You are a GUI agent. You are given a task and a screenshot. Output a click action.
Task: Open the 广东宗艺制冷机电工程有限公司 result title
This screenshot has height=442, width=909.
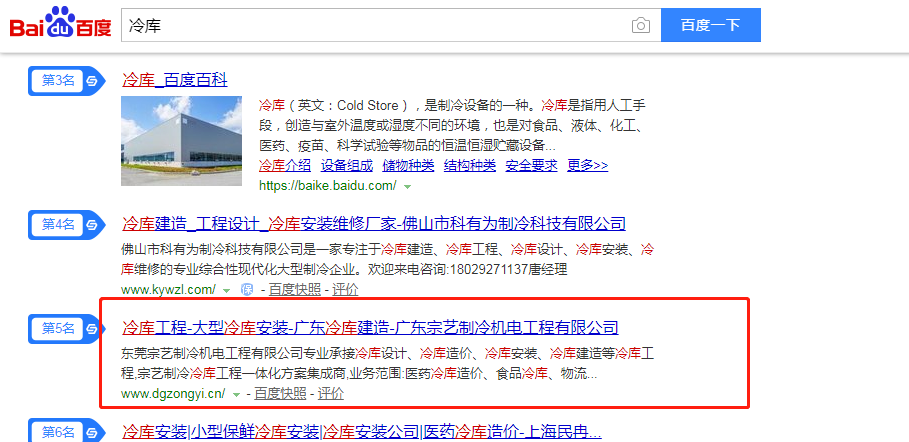point(370,328)
